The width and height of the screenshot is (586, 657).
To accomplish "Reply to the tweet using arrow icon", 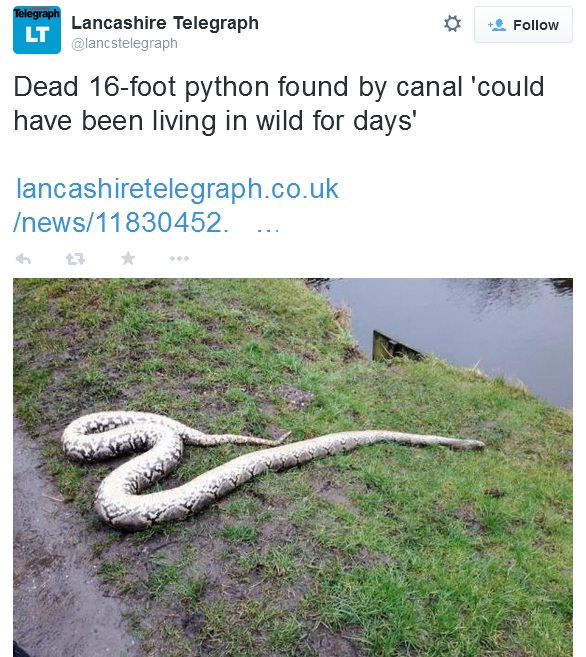I will [x=23, y=259].
